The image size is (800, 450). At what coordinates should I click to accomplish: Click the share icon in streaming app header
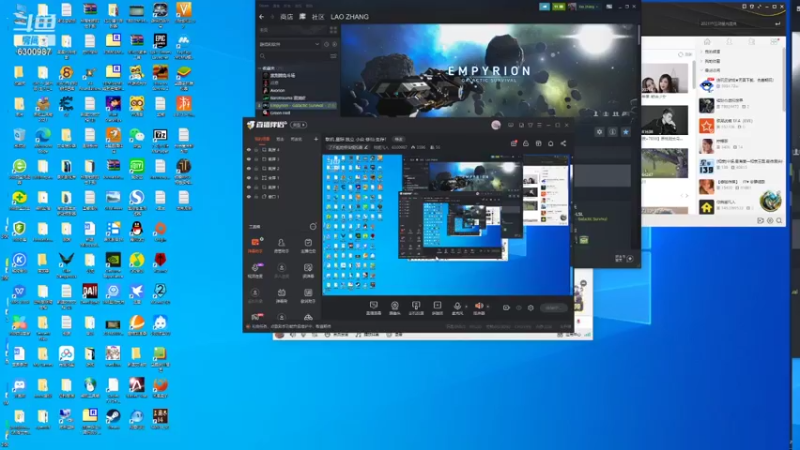[563, 143]
